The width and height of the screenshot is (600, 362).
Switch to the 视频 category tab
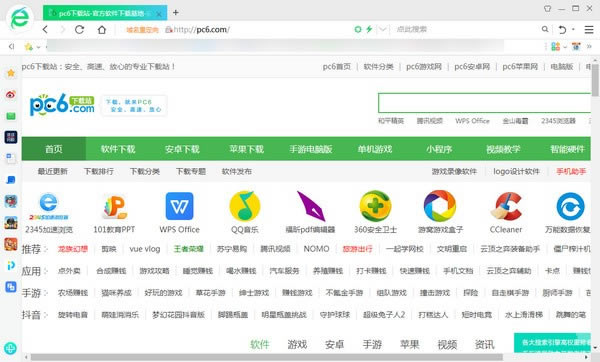pyautogui.click(x=447, y=344)
